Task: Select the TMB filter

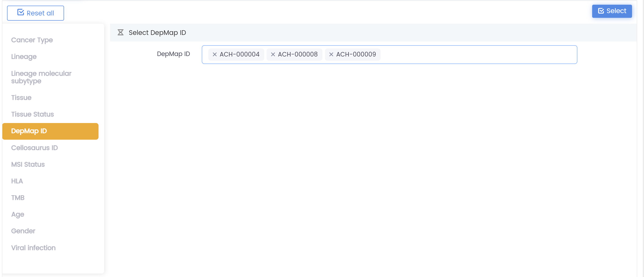Action: tap(18, 198)
